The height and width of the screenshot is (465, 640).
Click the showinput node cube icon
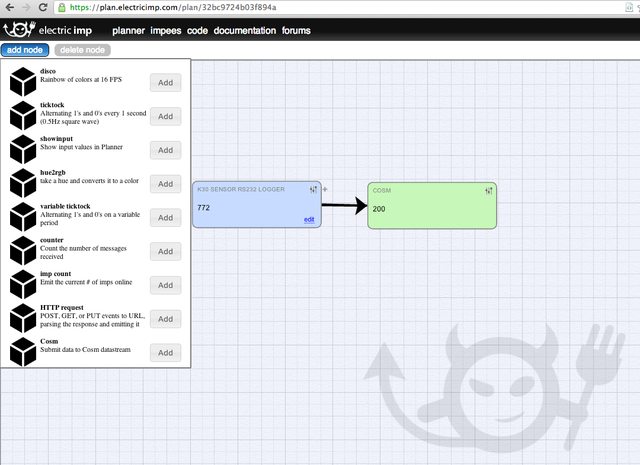pos(23,149)
